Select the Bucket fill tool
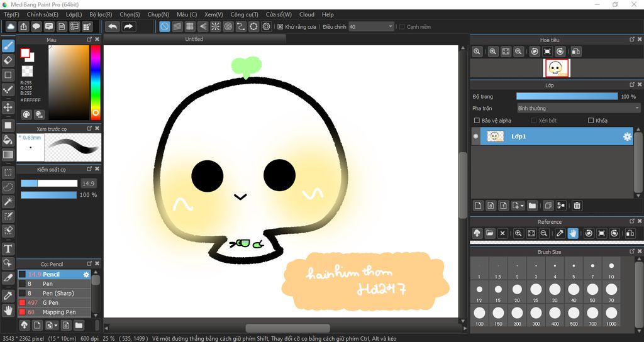This screenshot has width=644, height=342. tap(8, 140)
